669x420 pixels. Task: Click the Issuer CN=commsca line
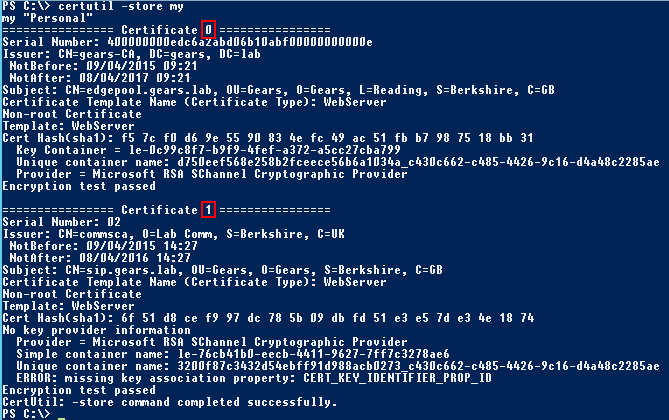click(x=173, y=234)
